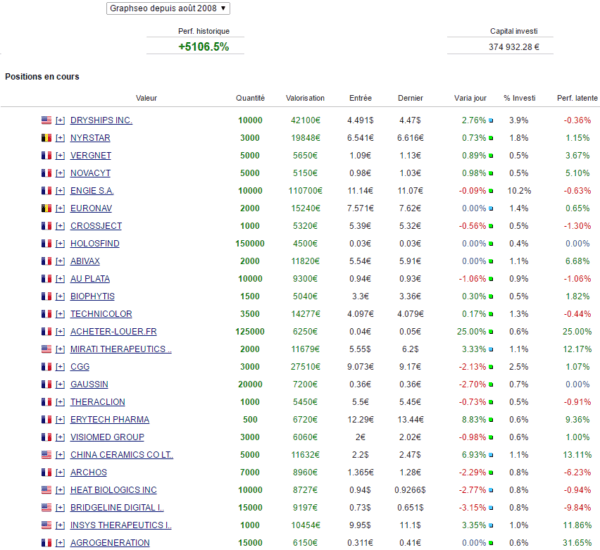Expand the [+] next to DRYSHIPS INC.
600x550 pixels.
pos(60,121)
